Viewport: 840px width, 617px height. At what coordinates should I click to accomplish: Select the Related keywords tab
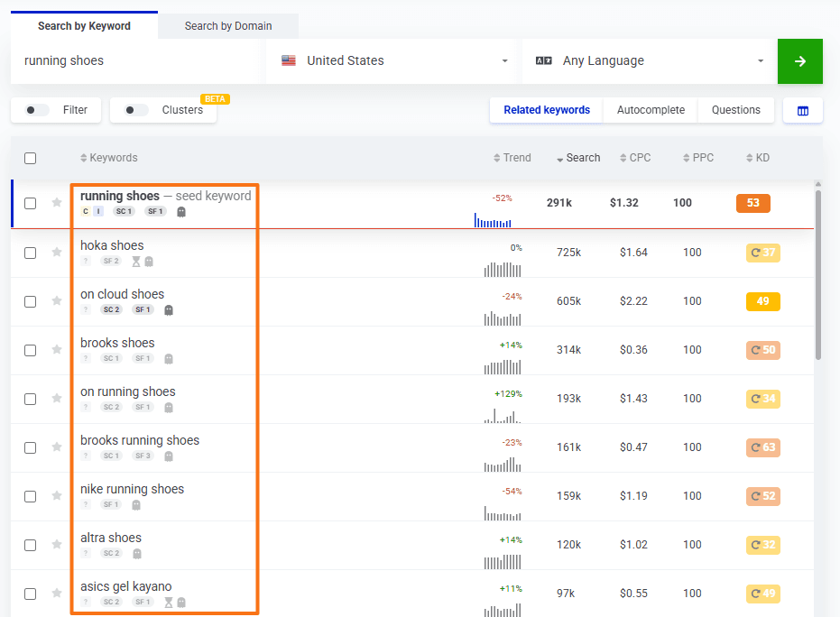[x=547, y=110]
